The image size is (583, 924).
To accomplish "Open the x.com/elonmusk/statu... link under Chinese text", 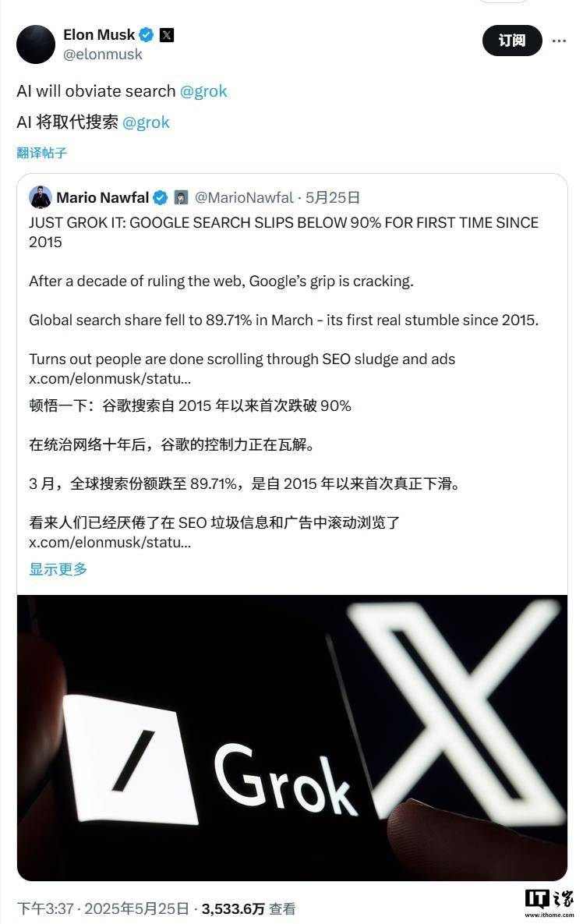I will pyautogui.click(x=110, y=542).
